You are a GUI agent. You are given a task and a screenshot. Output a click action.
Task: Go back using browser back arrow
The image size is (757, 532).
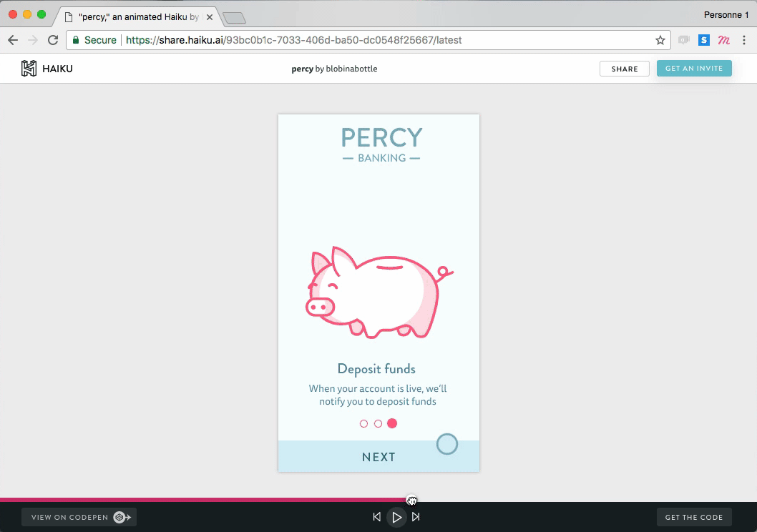pos(13,41)
